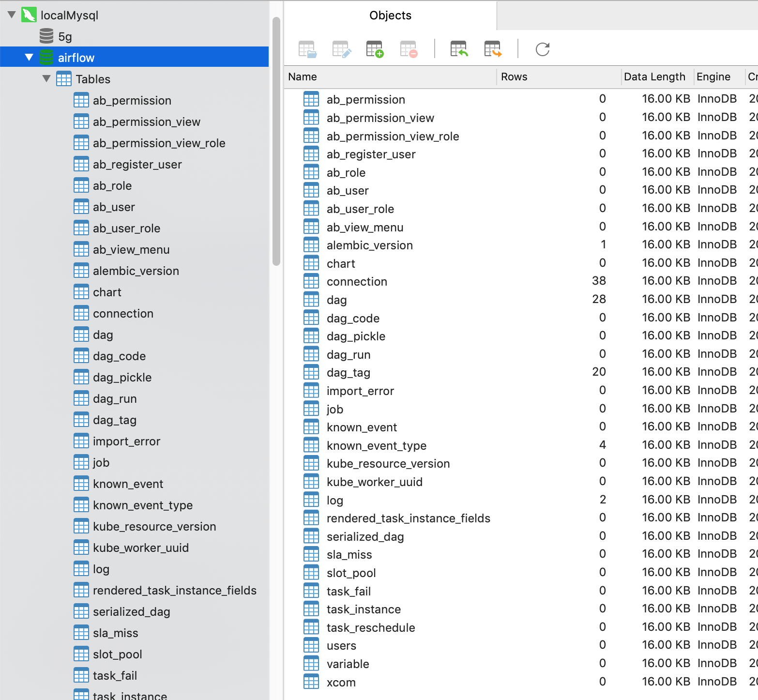
Task: Select rendered_task_instance_fields row in Objects list
Action: click(x=521, y=518)
